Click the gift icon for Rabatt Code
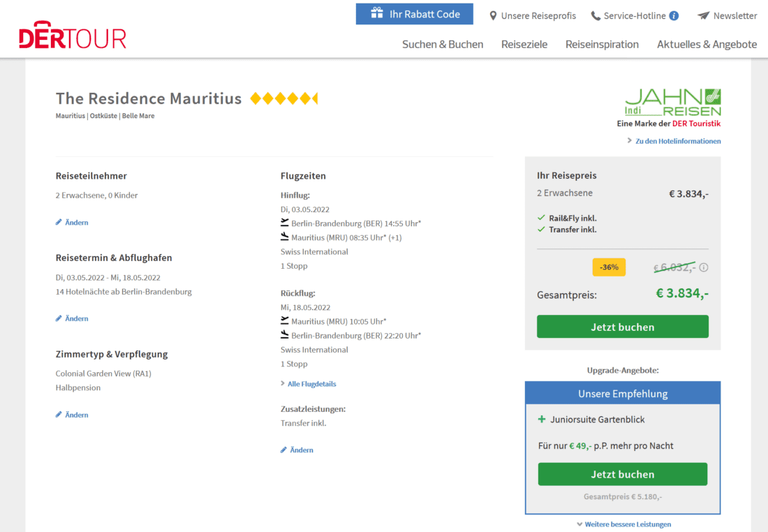The width and height of the screenshot is (768, 532). point(377,13)
